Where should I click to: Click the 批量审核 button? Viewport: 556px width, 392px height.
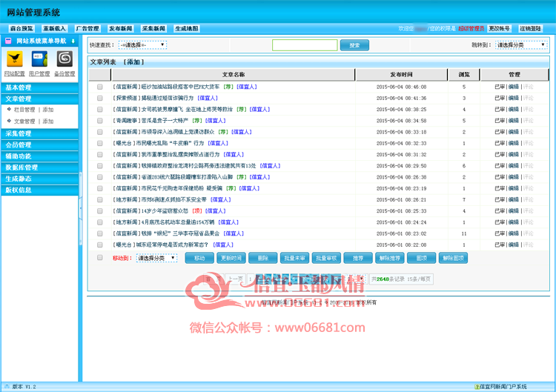327,258
